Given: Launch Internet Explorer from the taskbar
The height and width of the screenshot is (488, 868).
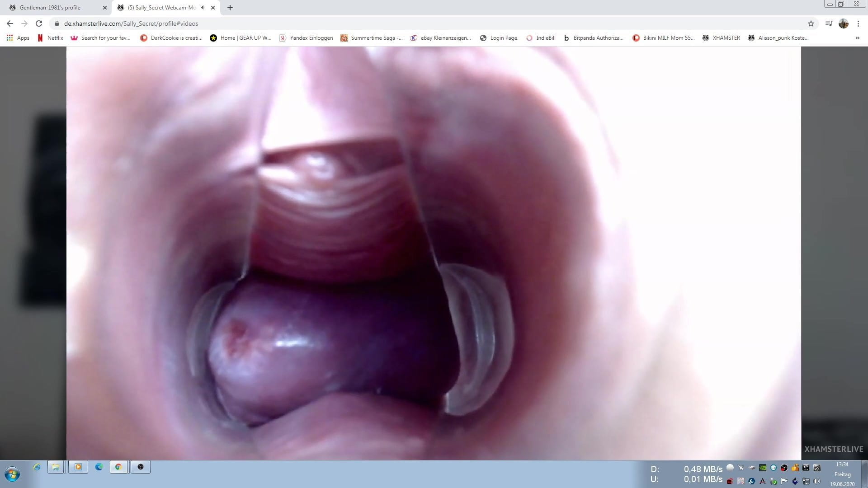Looking at the screenshot, I should point(37,467).
